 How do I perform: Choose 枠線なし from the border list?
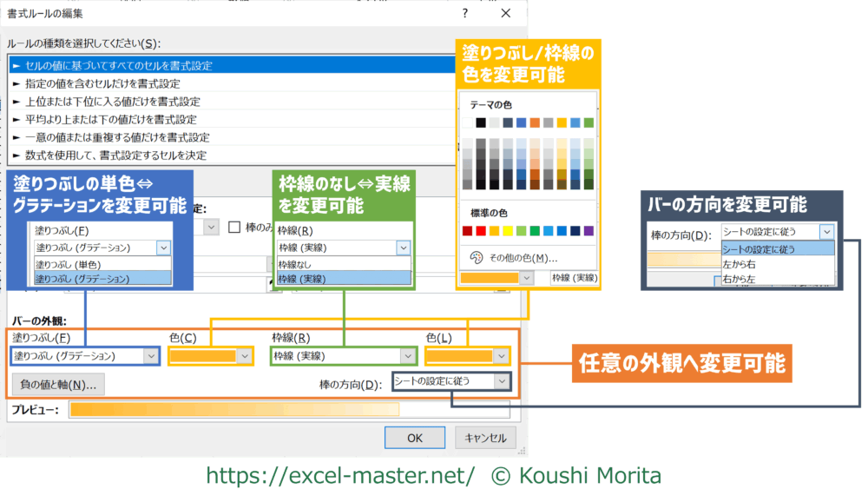pos(297,263)
